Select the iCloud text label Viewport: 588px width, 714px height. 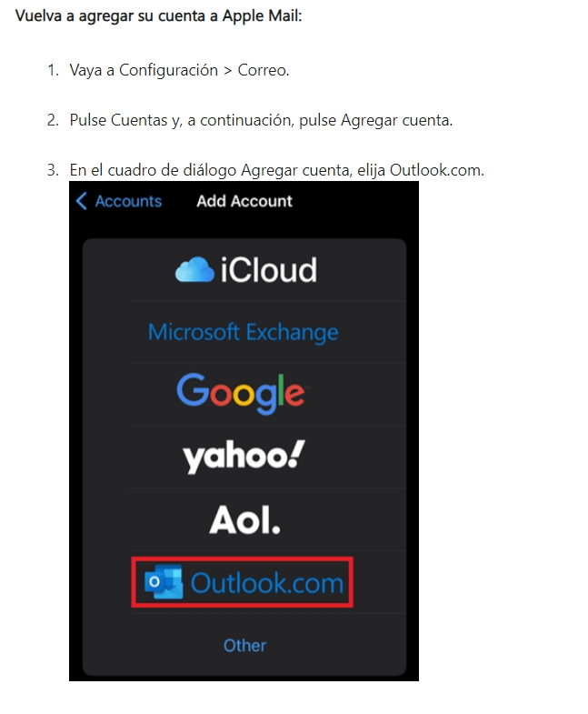coord(268,270)
